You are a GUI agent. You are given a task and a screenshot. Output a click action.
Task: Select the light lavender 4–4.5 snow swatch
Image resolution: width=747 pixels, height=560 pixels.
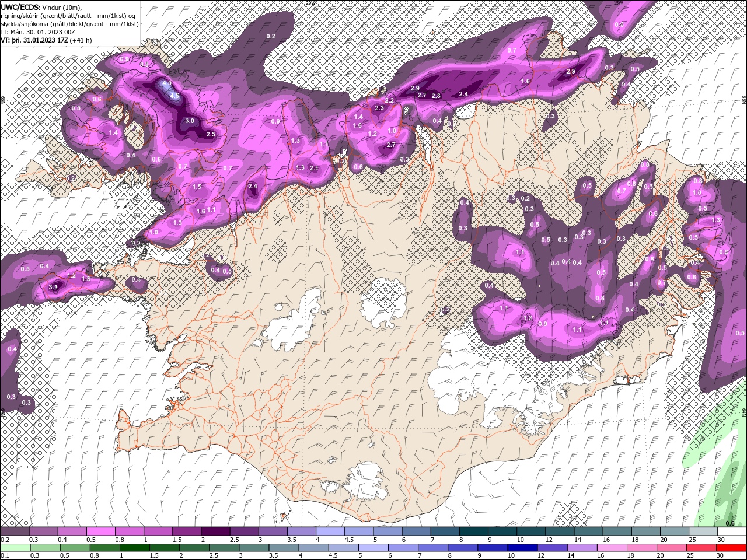330,531
